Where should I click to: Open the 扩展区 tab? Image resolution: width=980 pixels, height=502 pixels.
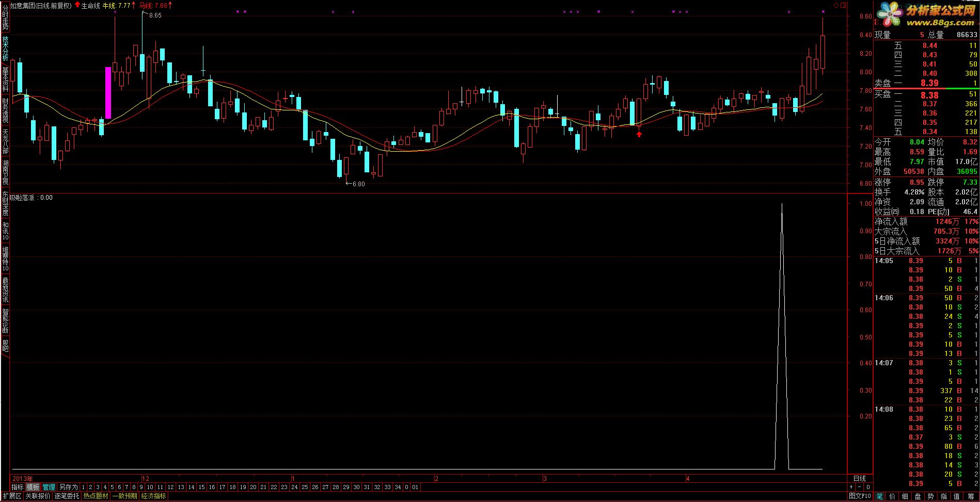tap(12, 496)
